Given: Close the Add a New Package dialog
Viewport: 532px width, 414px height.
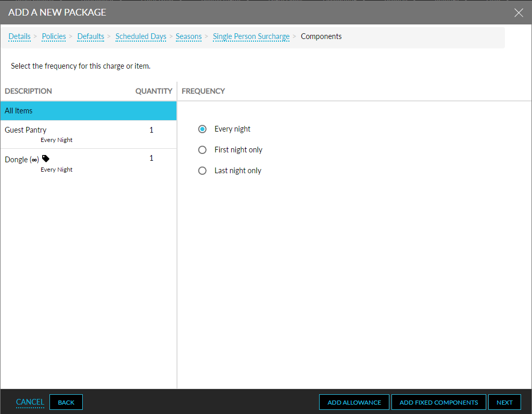Looking at the screenshot, I should pyautogui.click(x=518, y=13).
